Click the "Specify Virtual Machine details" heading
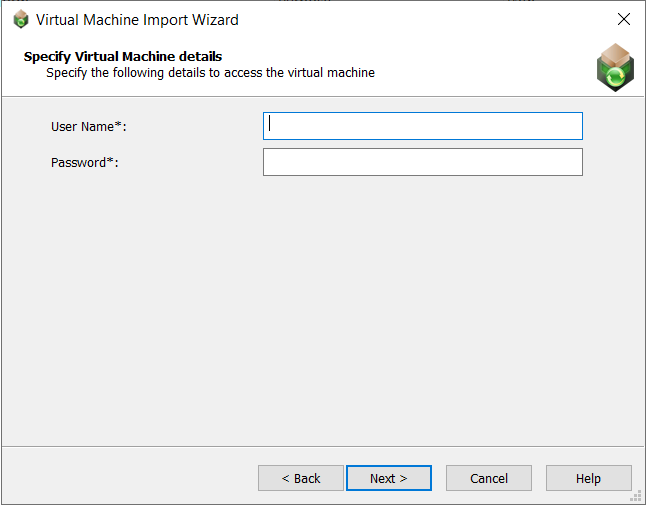Image resolution: width=648 pixels, height=506 pixels. [x=122, y=56]
